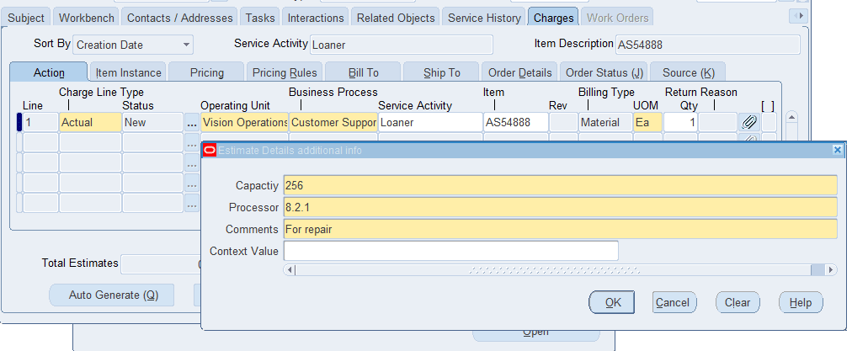This screenshot has width=868, height=351.
Task: Click the Comments field 'For repair'
Action: click(x=560, y=229)
